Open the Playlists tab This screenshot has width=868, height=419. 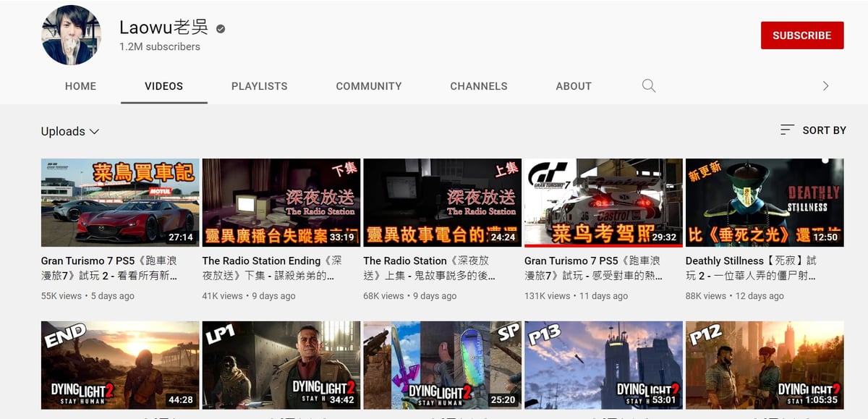(259, 86)
